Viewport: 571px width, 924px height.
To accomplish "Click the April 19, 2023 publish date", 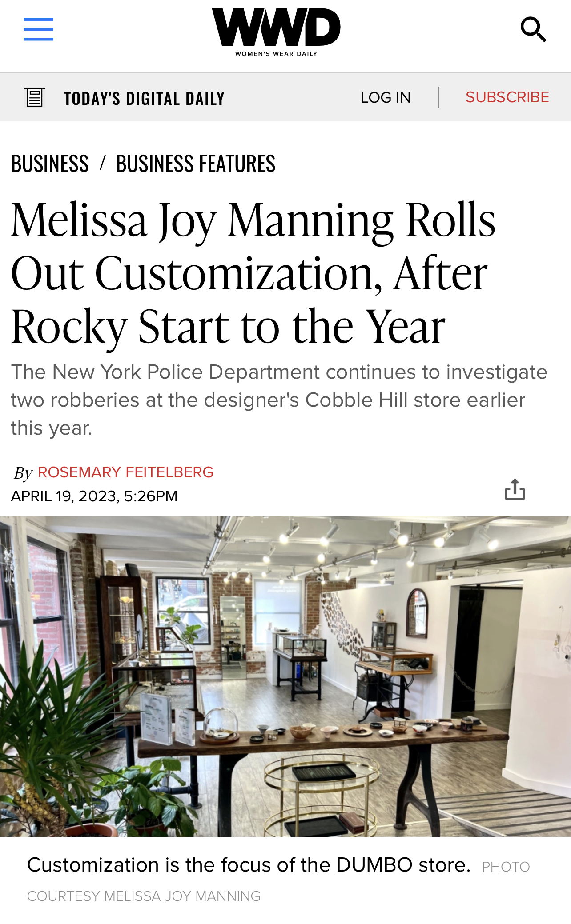I will tap(94, 496).
